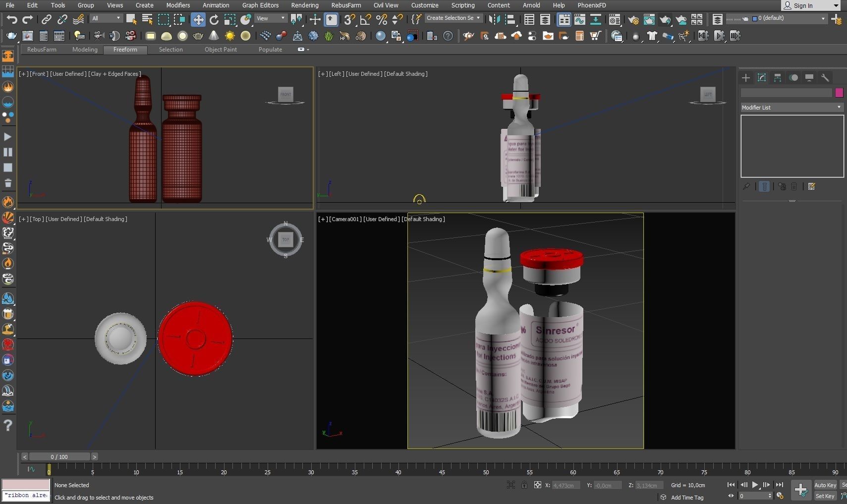The width and height of the screenshot is (847, 504).
Task: Open Camera001 viewport shading menu
Action: pyautogui.click(x=423, y=219)
